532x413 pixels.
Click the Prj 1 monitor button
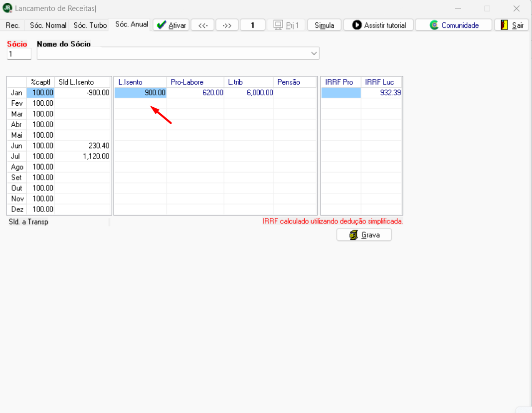pos(286,25)
